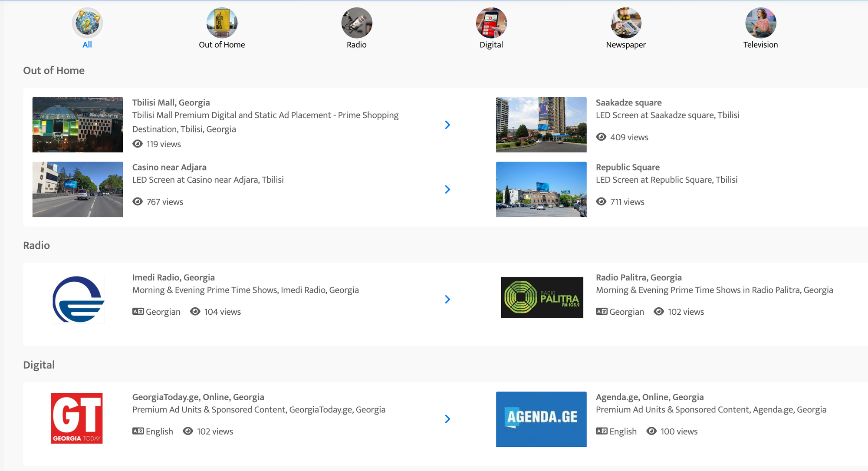This screenshot has width=868, height=471.
Task: Open the Radio microphone category icon
Action: coord(357,23)
